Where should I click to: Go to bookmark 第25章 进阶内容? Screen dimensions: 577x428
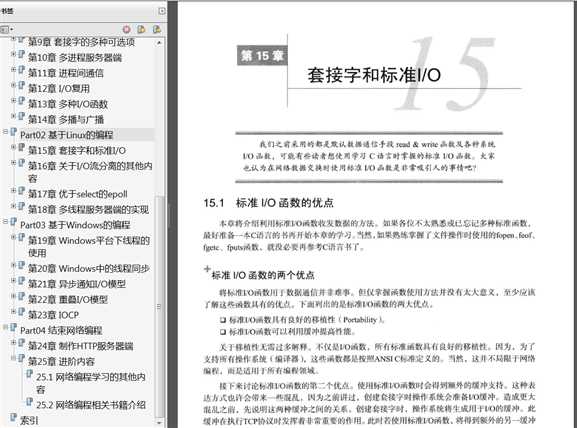pyautogui.click(x=61, y=361)
